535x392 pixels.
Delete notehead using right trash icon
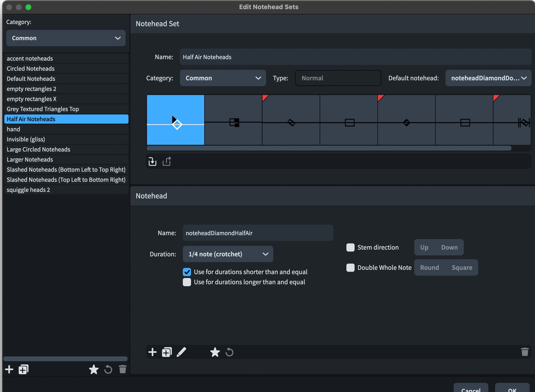[x=525, y=352]
